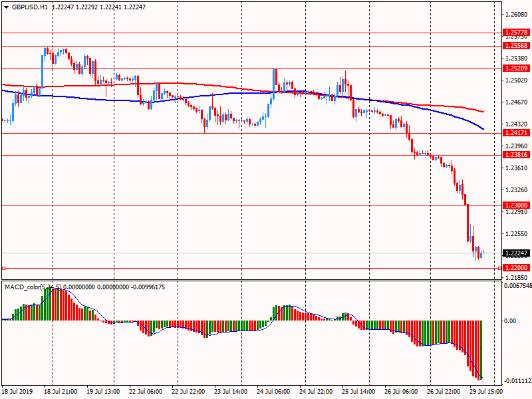Image resolution: width=532 pixels, height=399 pixels.
Task: Click the 1.21850 price scale value
Action: 517,278
